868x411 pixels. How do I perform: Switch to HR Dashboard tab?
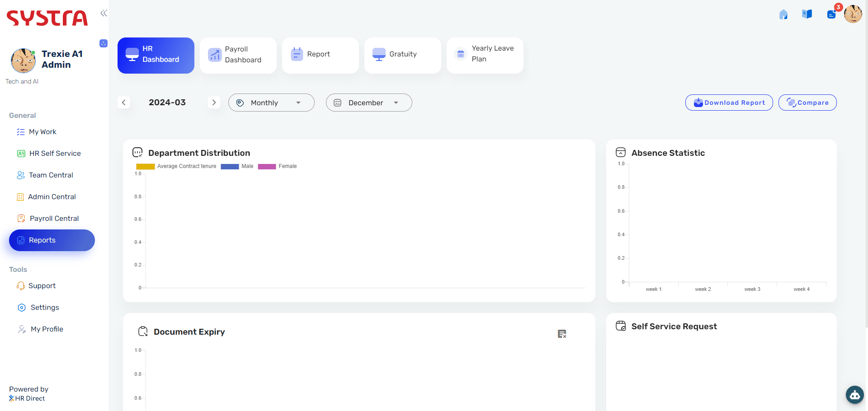click(156, 56)
